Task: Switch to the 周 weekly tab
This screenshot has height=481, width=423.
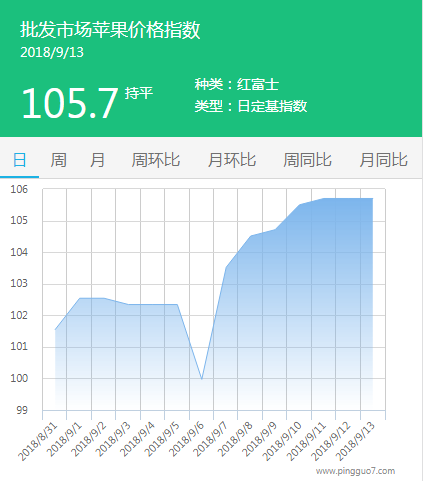Action: pyautogui.click(x=58, y=160)
